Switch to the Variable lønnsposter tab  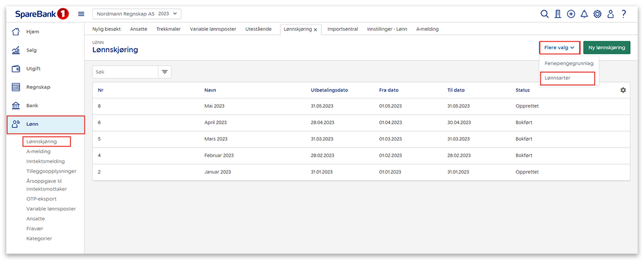[x=213, y=29]
